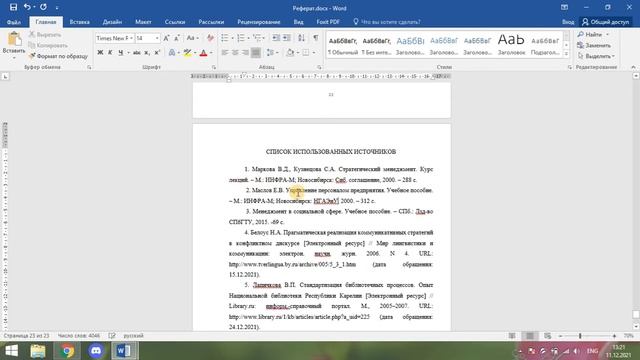Image resolution: width=640 pixels, height=360 pixels.
Task: Click the text effects A icon
Action: [172, 52]
